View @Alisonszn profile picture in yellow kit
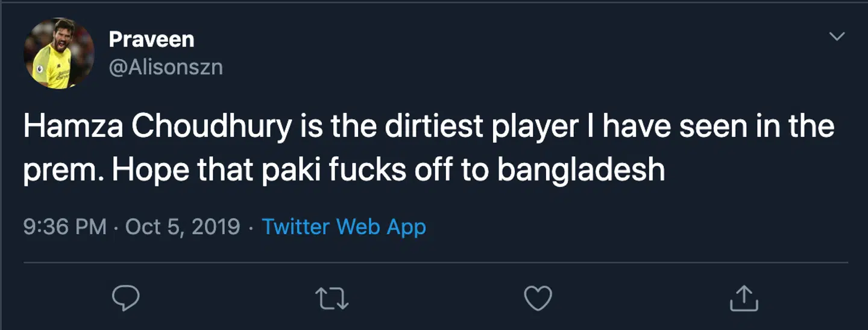The height and width of the screenshot is (330, 868). pos(59,53)
